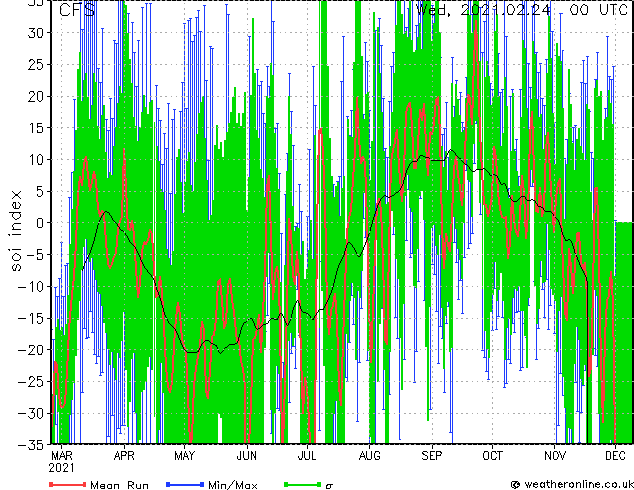This screenshot has height=490, width=634.
Task: Click the y-axis value 5
Action: 42,191
